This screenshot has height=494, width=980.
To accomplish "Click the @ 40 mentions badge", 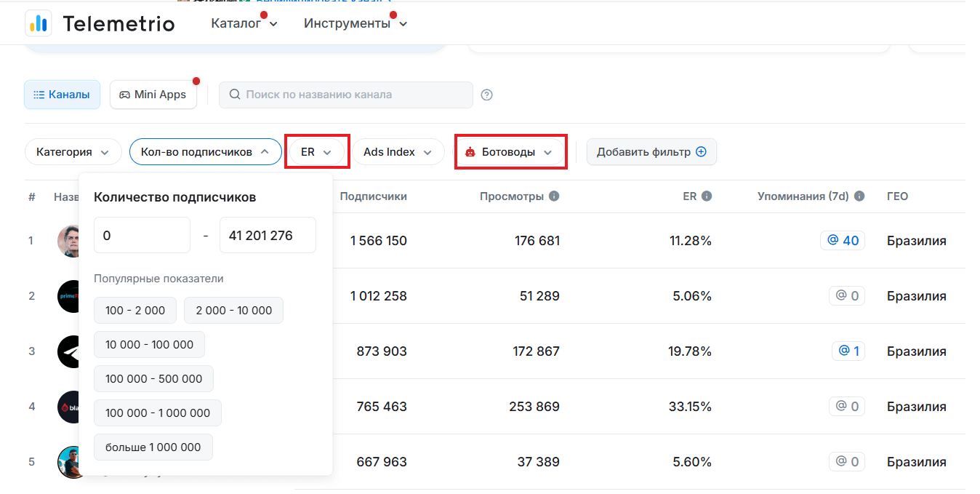I will point(843,240).
